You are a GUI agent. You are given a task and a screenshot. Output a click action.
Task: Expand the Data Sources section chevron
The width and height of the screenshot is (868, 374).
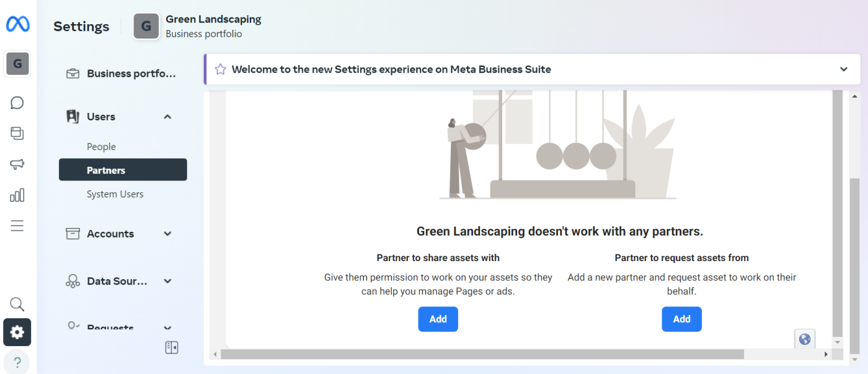[167, 281]
